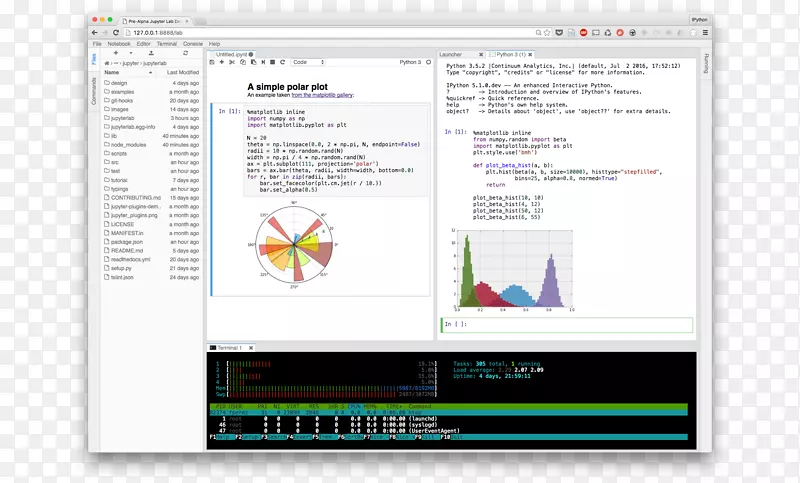The width and height of the screenshot is (800, 483).
Task: Save the notebook with the toolbar icon
Action: point(212,62)
